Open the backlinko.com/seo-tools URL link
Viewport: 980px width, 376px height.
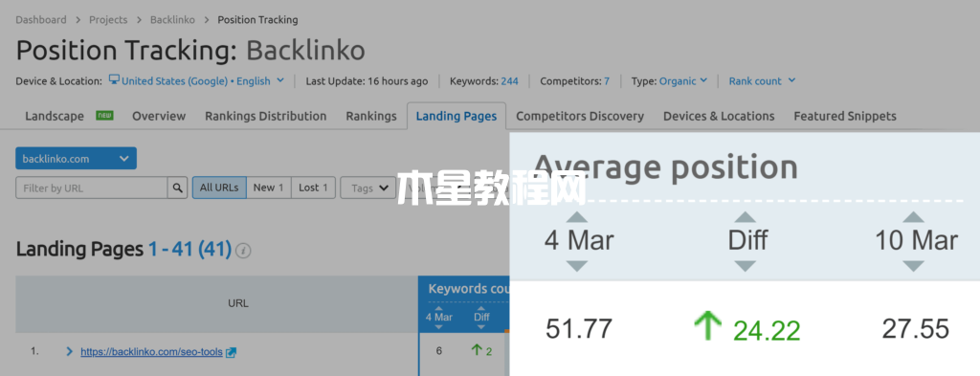151,352
